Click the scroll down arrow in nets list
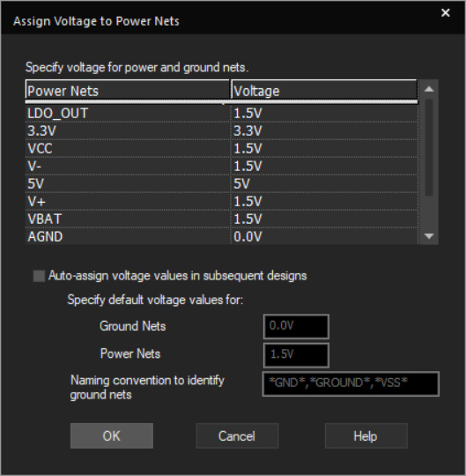 coord(429,236)
